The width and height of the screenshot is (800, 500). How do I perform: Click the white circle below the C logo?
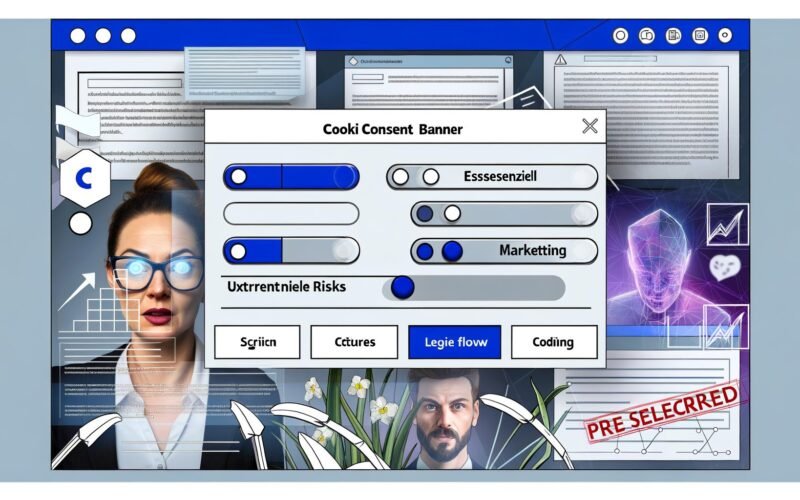point(81,223)
